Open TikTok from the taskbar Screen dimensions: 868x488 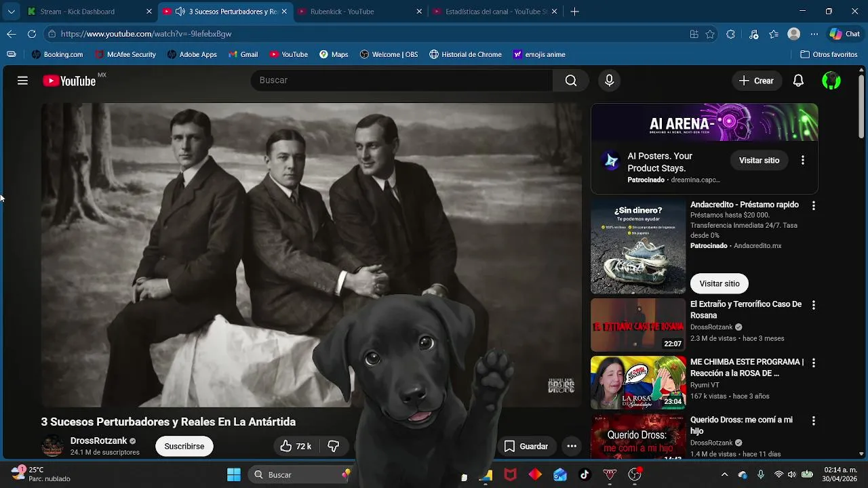[585, 474]
